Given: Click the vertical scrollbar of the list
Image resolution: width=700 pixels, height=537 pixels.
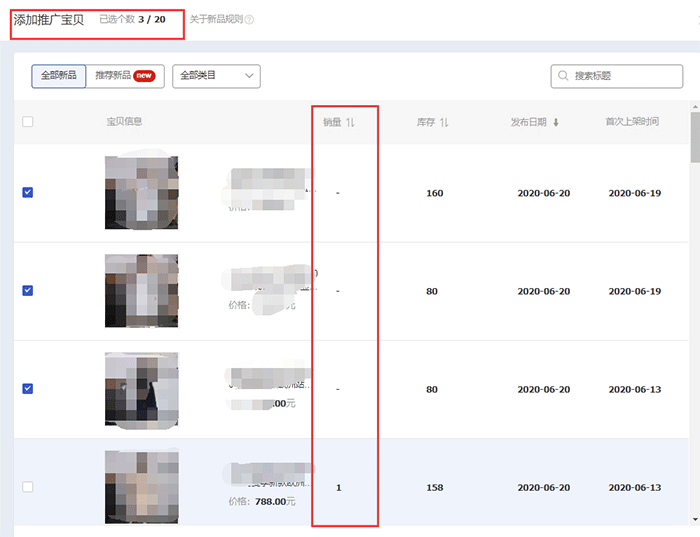Looking at the screenshot, I should (x=694, y=300).
